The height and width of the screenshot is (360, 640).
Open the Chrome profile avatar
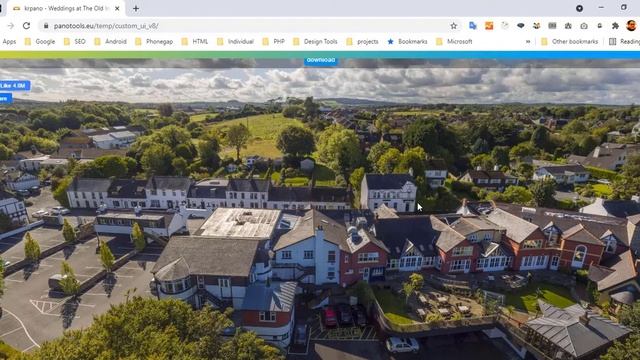coord(631,25)
